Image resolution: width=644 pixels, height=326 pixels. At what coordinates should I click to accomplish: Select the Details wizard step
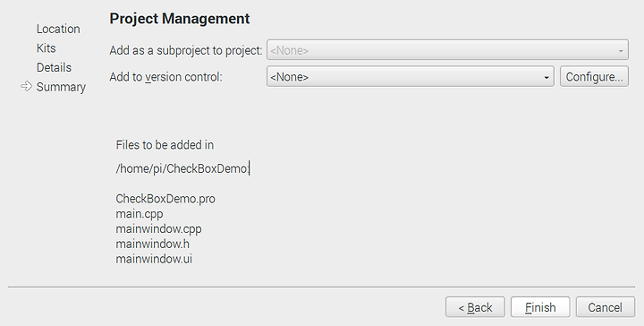[x=54, y=67]
